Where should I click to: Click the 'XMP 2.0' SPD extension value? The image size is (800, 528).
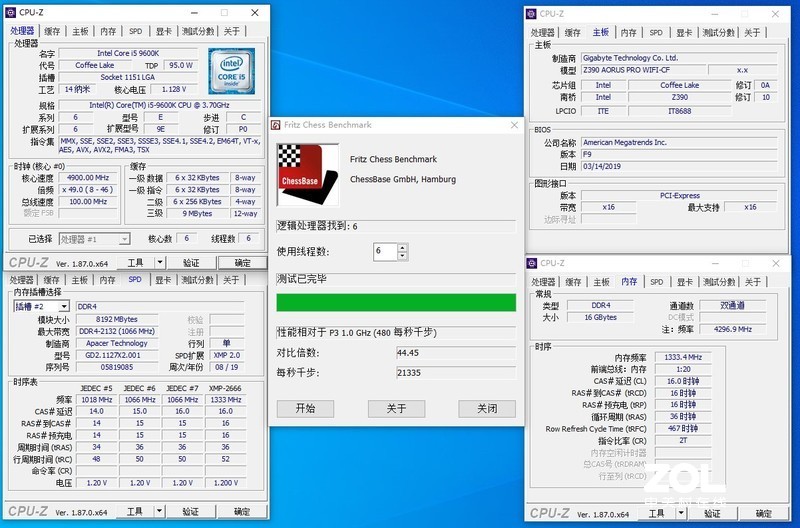(x=227, y=355)
